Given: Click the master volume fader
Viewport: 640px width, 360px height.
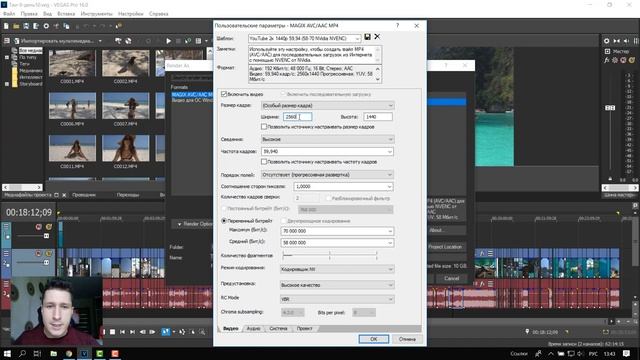Looking at the screenshot, I should [x=610, y=108].
